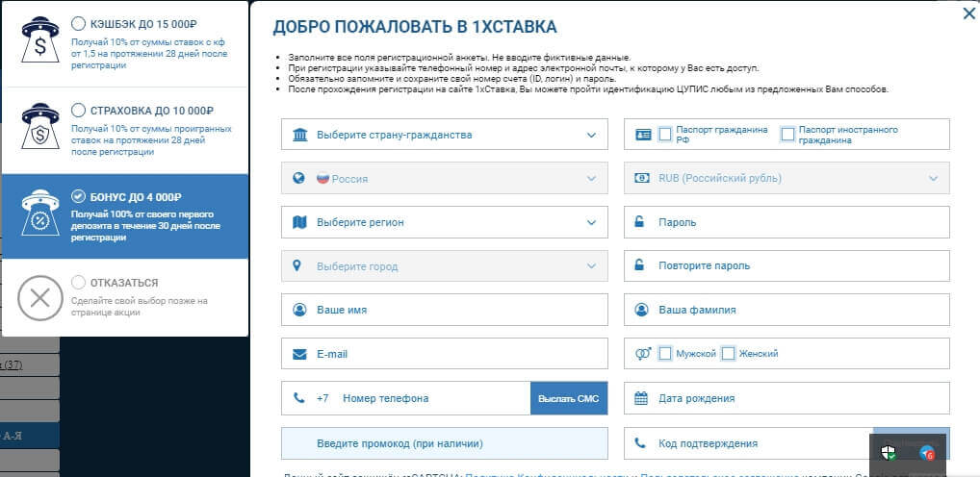This screenshot has width=980, height=477.
Task: Focus the Ваше имя input field
Action: [x=445, y=310]
